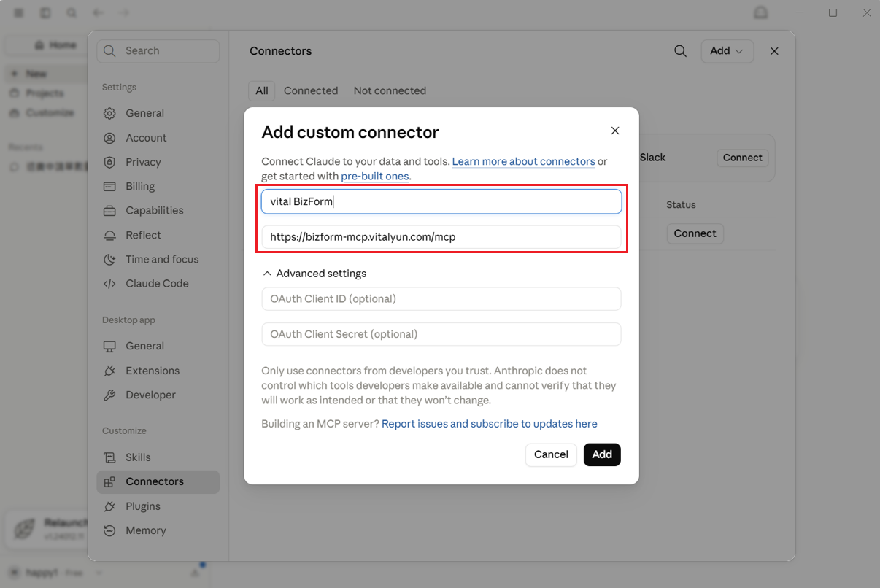The width and height of the screenshot is (880, 588).
Task: Switch to the Not connected tab
Action: (x=390, y=90)
